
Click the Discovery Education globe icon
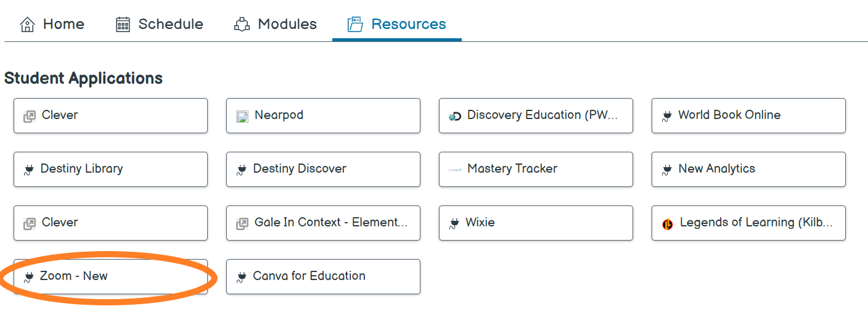click(x=455, y=116)
